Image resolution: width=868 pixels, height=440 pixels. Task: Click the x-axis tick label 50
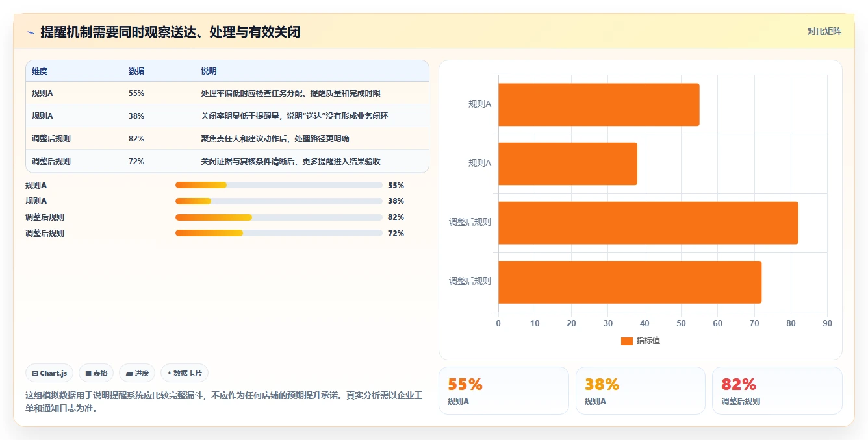[x=681, y=323]
